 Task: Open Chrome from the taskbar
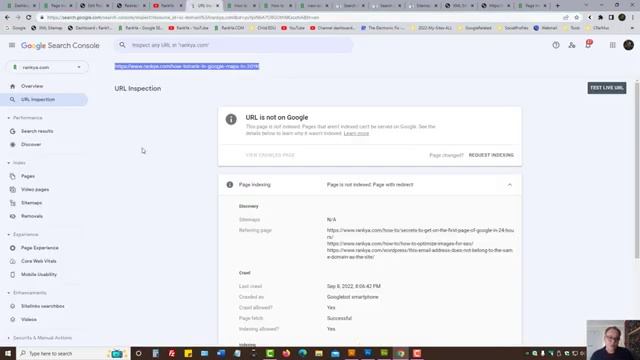click(x=400, y=353)
